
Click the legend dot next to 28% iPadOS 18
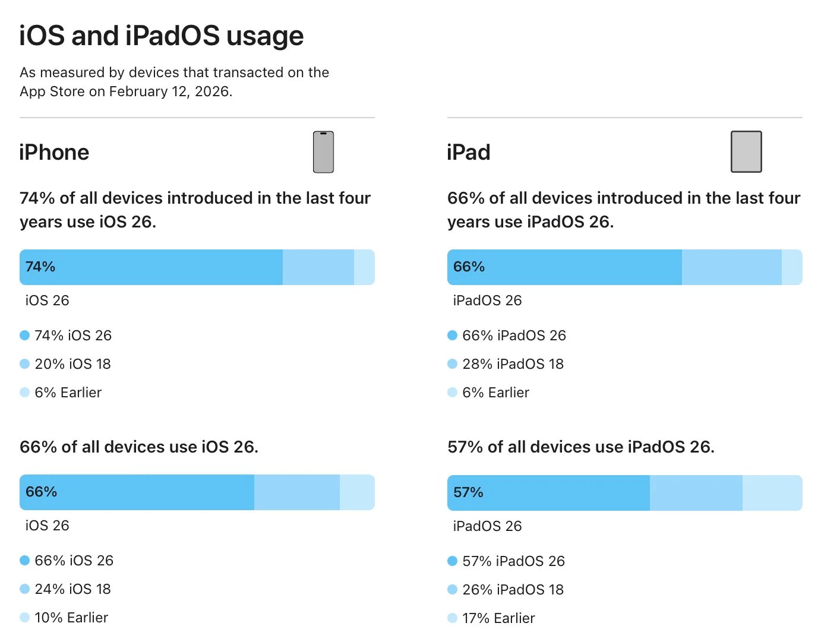(x=453, y=364)
